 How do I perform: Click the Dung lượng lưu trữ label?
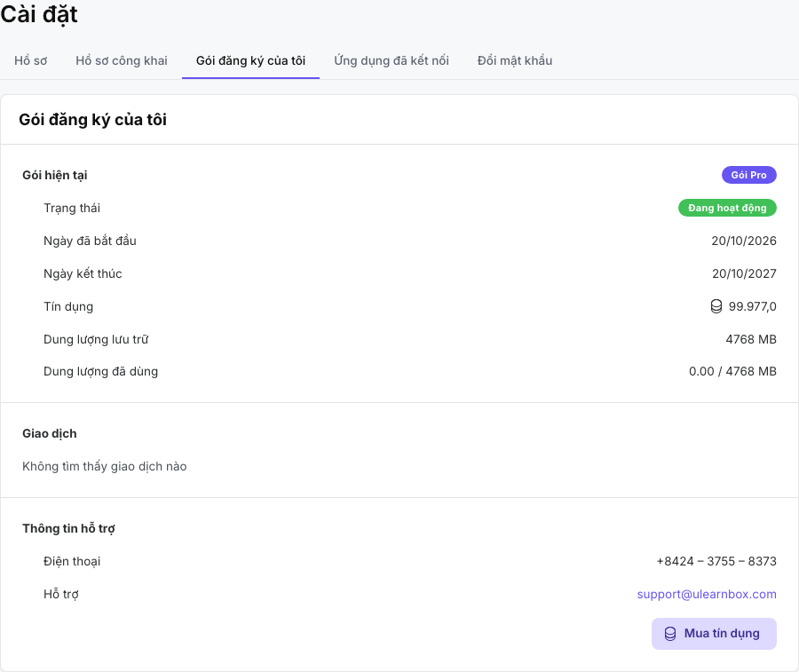(x=96, y=339)
